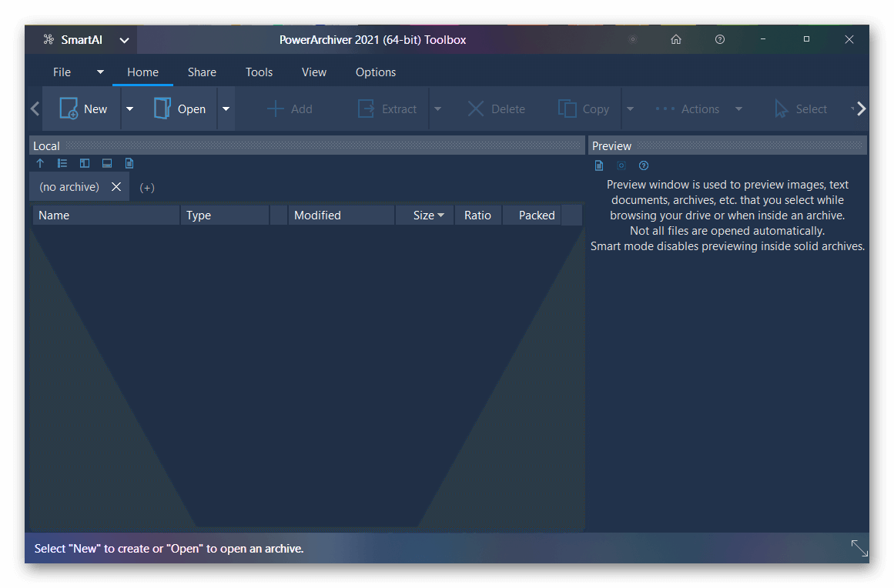Sort by the Type column header
Image resolution: width=894 pixels, height=588 pixels.
click(x=225, y=215)
